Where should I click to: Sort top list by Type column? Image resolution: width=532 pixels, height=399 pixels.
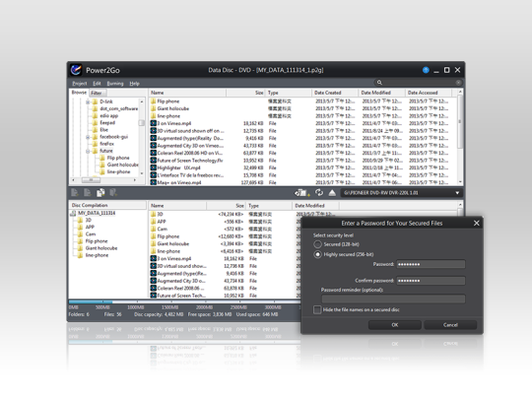point(289,93)
